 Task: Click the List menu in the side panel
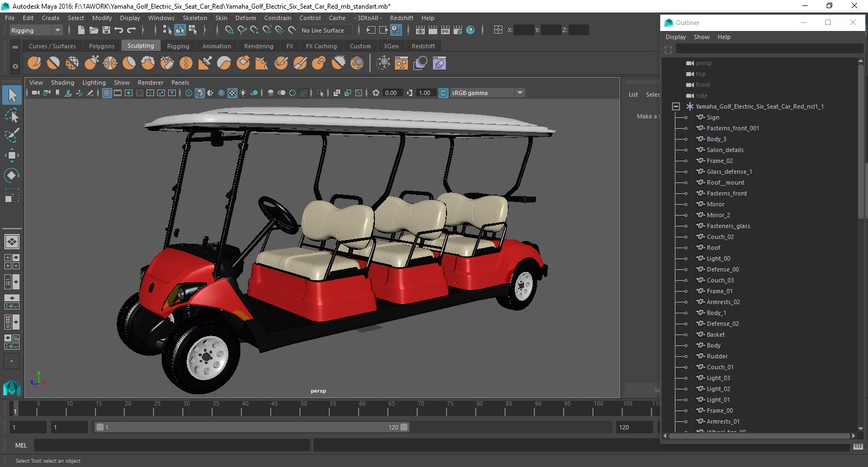[633, 94]
